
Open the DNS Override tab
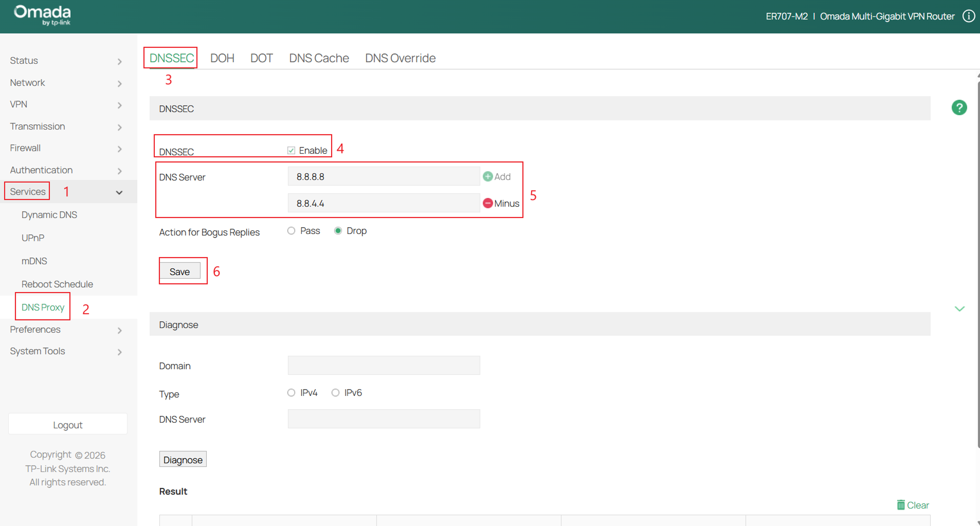pyautogui.click(x=400, y=58)
